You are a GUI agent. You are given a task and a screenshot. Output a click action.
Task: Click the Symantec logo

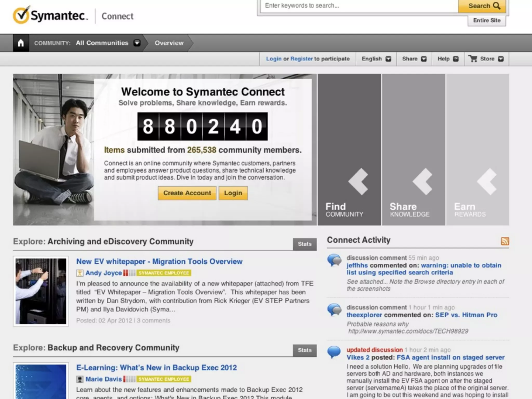(x=50, y=15)
